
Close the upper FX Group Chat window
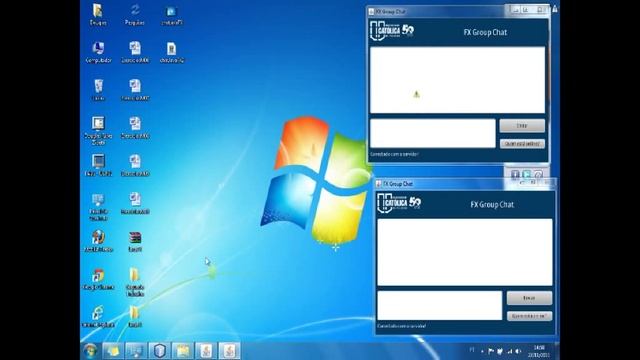(540, 10)
